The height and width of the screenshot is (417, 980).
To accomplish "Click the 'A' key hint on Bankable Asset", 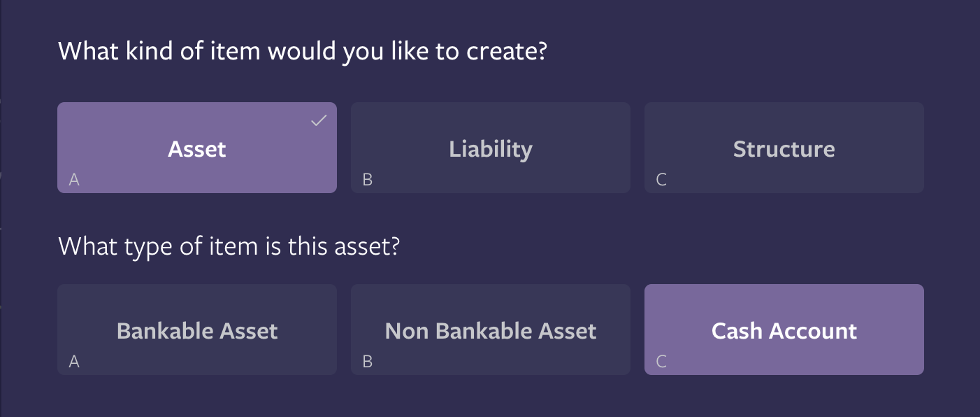I will pyautogui.click(x=74, y=362).
